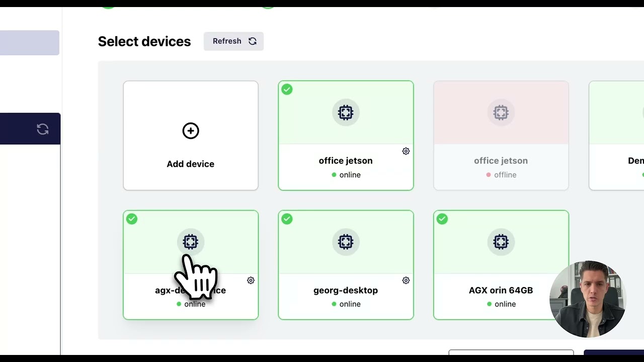
Task: Open settings gear for georg-desktop
Action: 406,281
